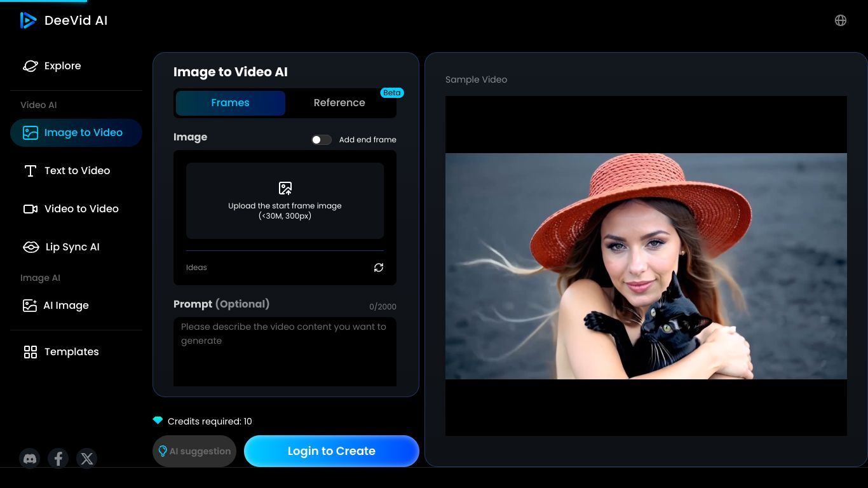
Task: Switch to the Reference tab
Action: [x=339, y=103]
